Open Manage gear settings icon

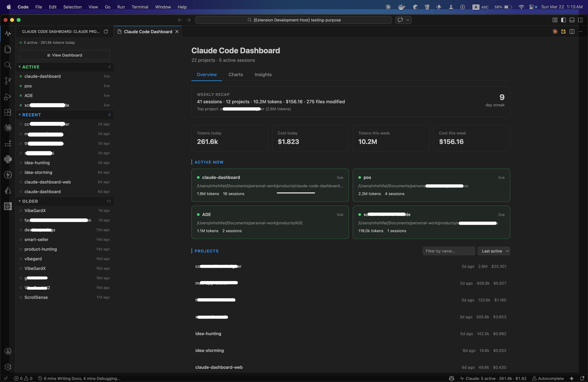point(8,367)
